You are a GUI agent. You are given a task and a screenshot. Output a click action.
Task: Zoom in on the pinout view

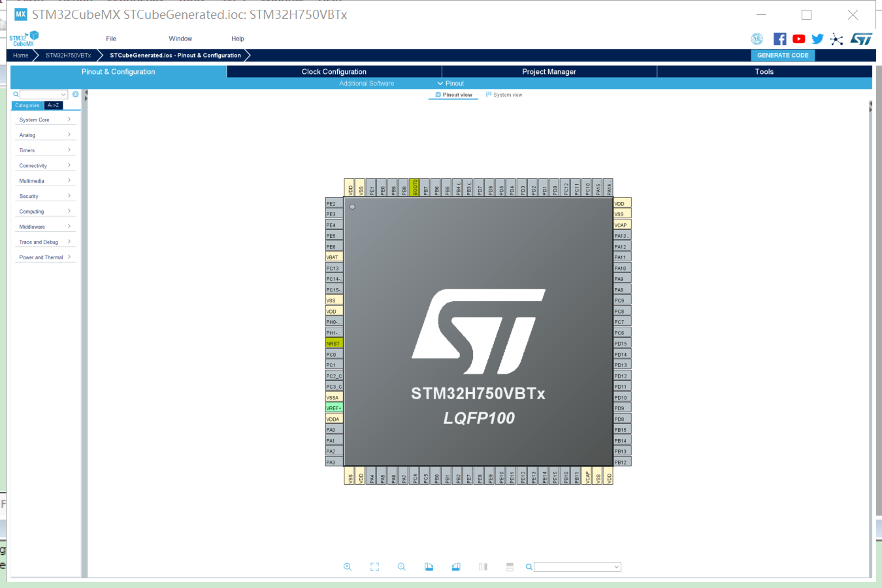coord(347,566)
